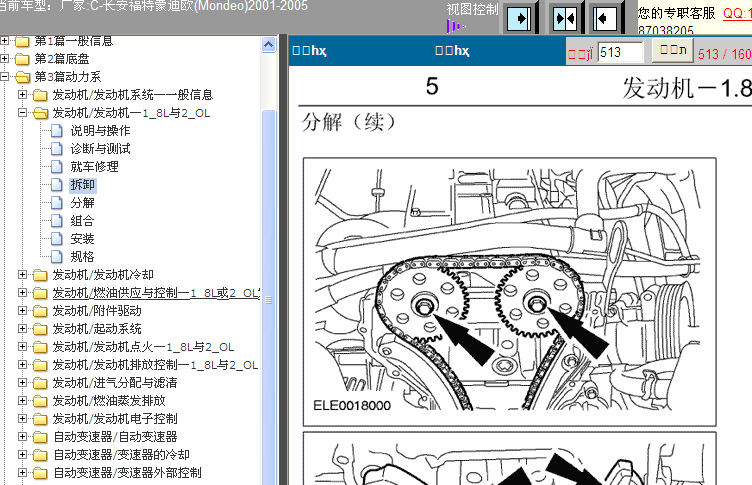Click folder icon of 自动变速器/变速器外部控制

(x=40, y=473)
